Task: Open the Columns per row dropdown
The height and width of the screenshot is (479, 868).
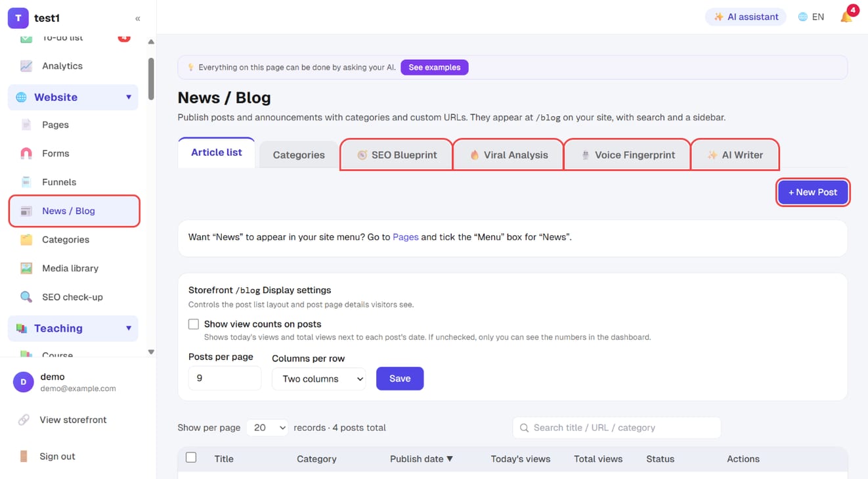Action: [x=319, y=378]
